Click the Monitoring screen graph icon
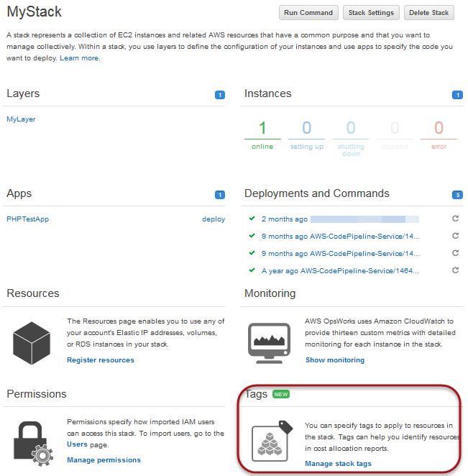Image resolution: width=468 pixels, height=476 pixels. coord(269,344)
